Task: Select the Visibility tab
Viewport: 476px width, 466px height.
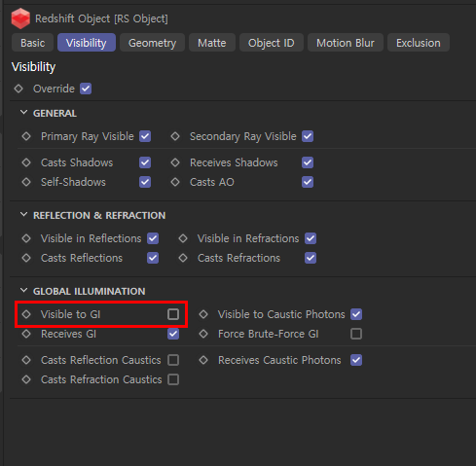Action: click(x=87, y=43)
